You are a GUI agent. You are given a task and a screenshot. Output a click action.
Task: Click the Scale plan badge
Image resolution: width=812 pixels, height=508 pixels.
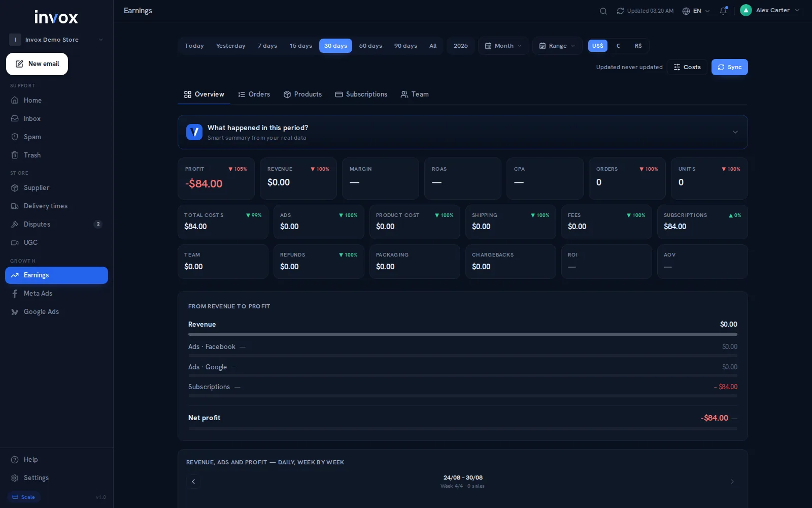pos(24,497)
